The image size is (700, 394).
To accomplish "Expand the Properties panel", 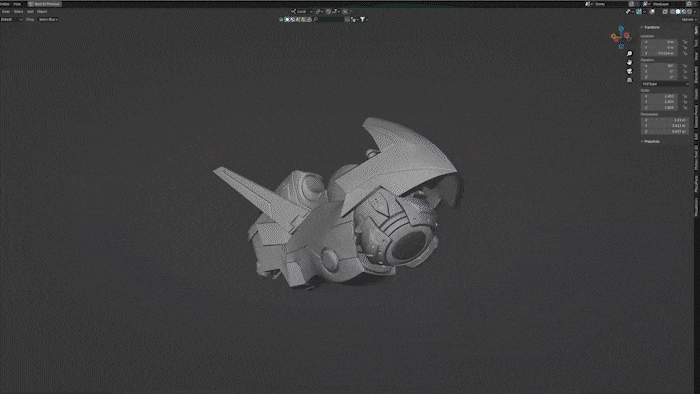I will 651,141.
